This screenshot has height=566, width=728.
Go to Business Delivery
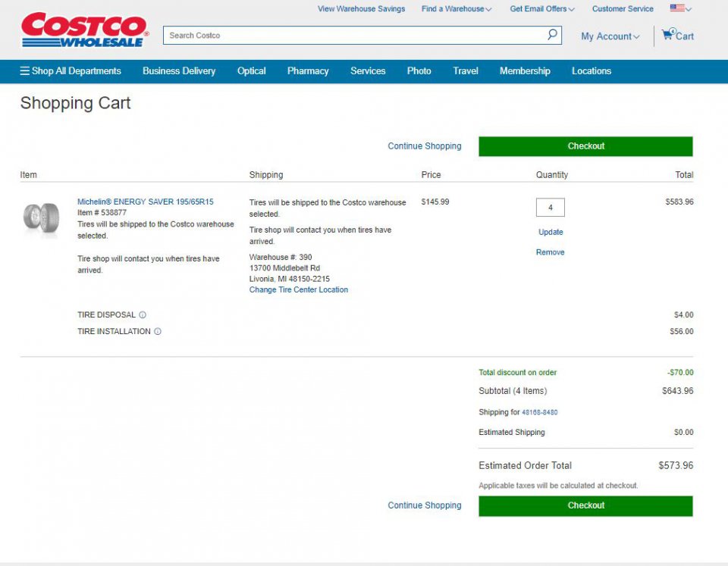coord(179,71)
